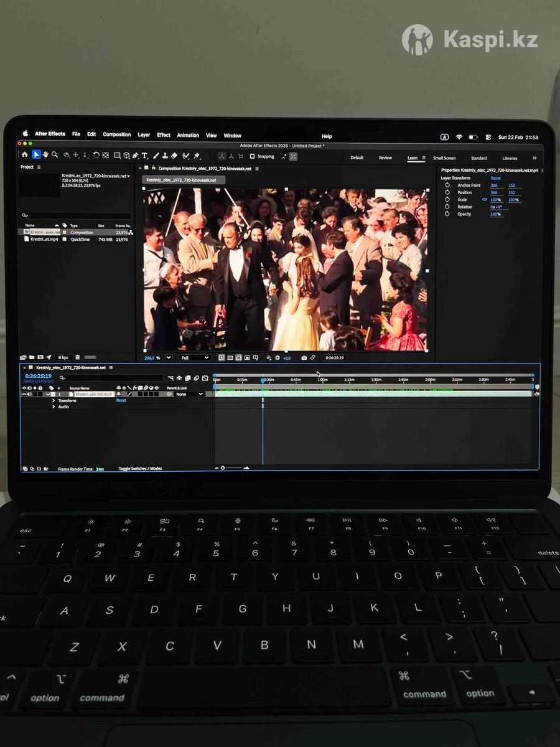Toggle the Scale constrain proportions link

pyautogui.click(x=485, y=200)
